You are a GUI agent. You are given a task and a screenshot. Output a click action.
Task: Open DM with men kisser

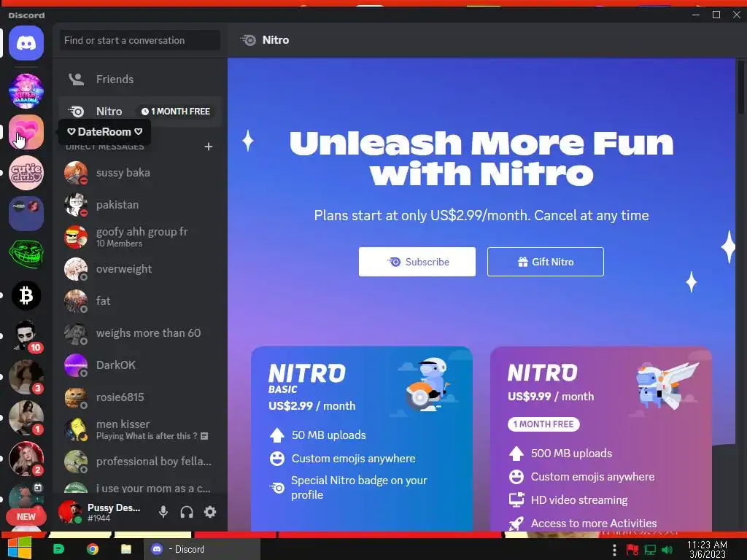(x=140, y=429)
